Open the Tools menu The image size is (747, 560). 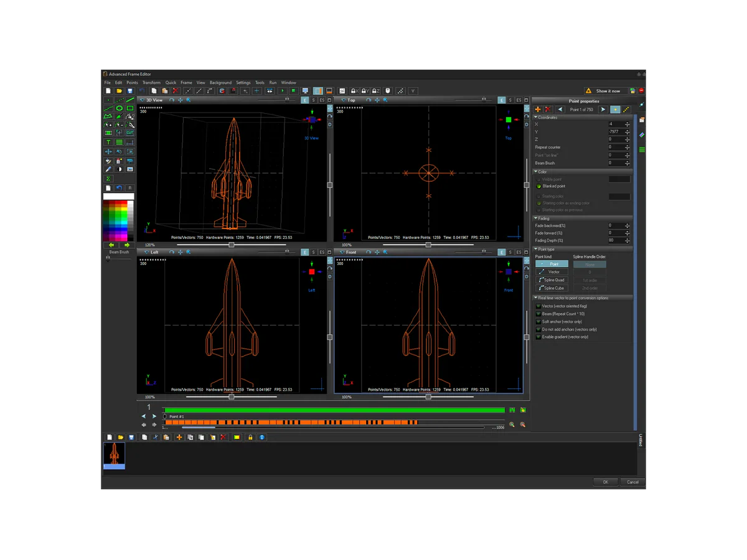tap(260, 83)
